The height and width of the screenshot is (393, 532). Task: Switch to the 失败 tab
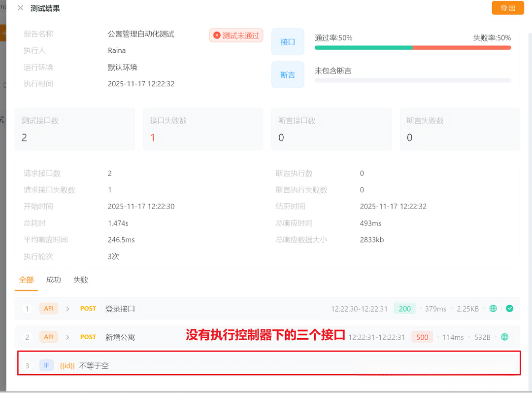(x=81, y=280)
